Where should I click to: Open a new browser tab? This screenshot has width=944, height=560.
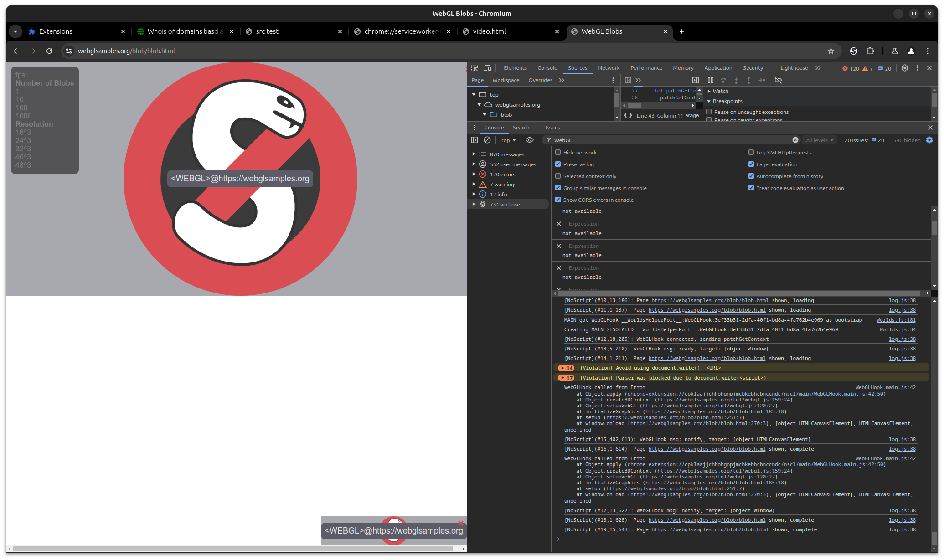(x=682, y=31)
